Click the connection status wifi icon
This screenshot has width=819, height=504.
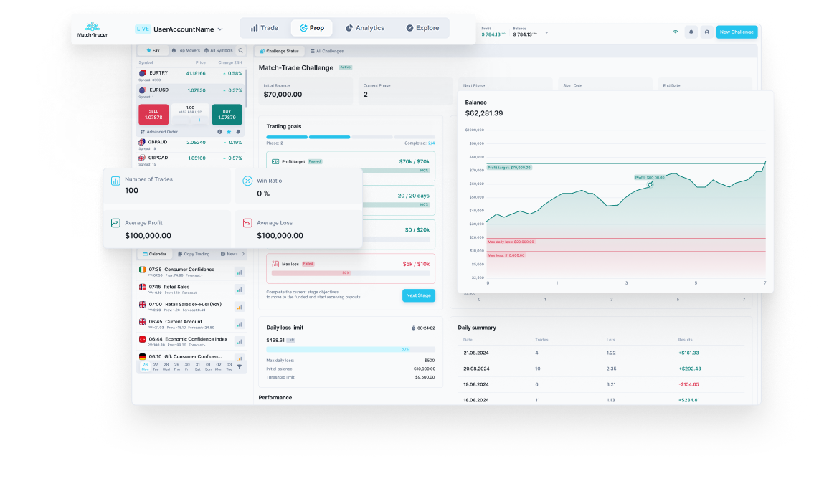(x=675, y=32)
